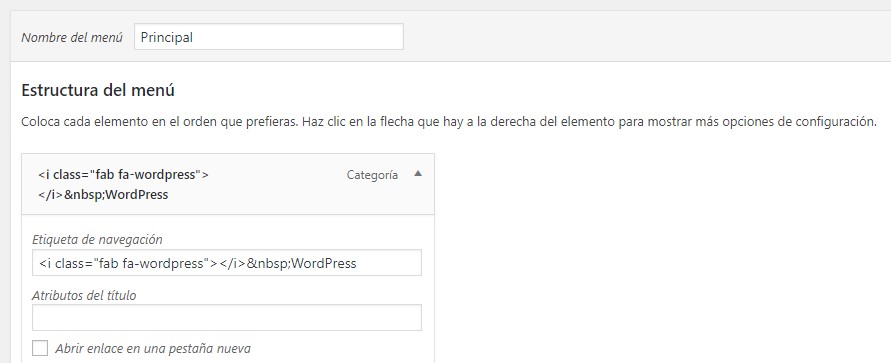
Task: Click the Coloca cada elemento instruction text
Action: click(449, 122)
